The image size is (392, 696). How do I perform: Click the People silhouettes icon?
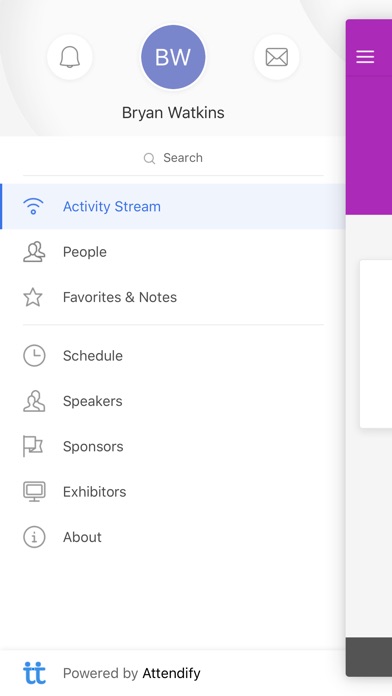click(34, 252)
